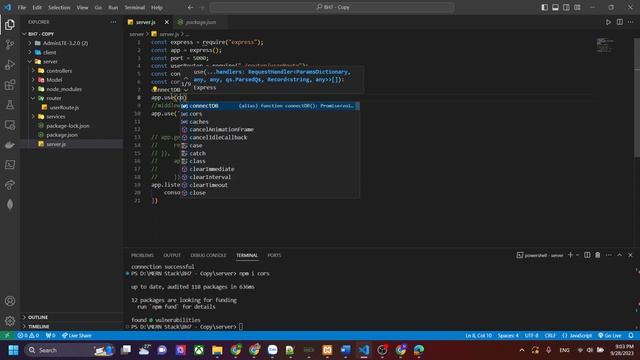Image resolution: width=640 pixels, height=360 pixels.
Task: Kill terminal with trash icon
Action: click(x=598, y=255)
